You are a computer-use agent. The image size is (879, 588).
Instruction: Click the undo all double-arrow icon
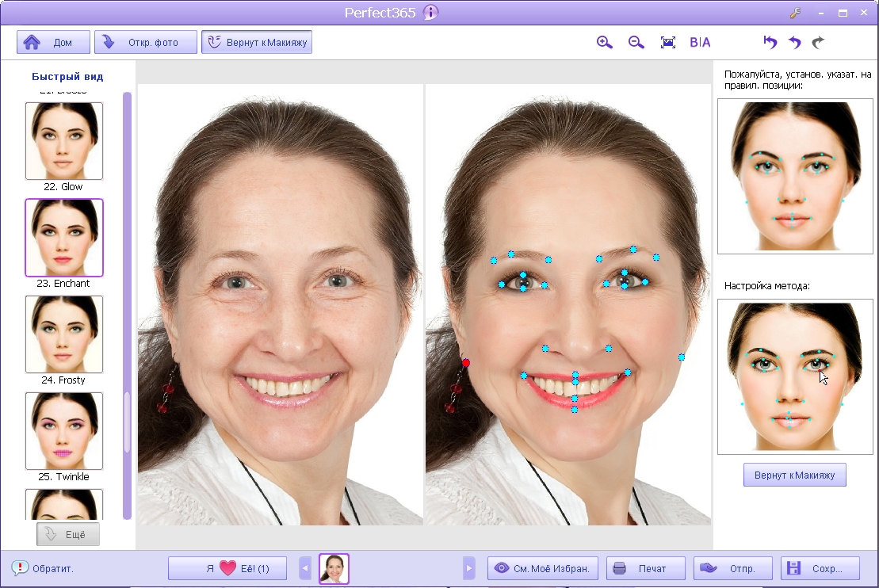pyautogui.click(x=770, y=42)
